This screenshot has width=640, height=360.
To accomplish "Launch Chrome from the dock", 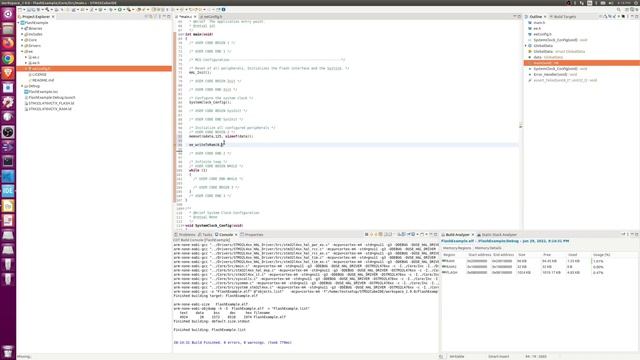I will pos(8,58).
